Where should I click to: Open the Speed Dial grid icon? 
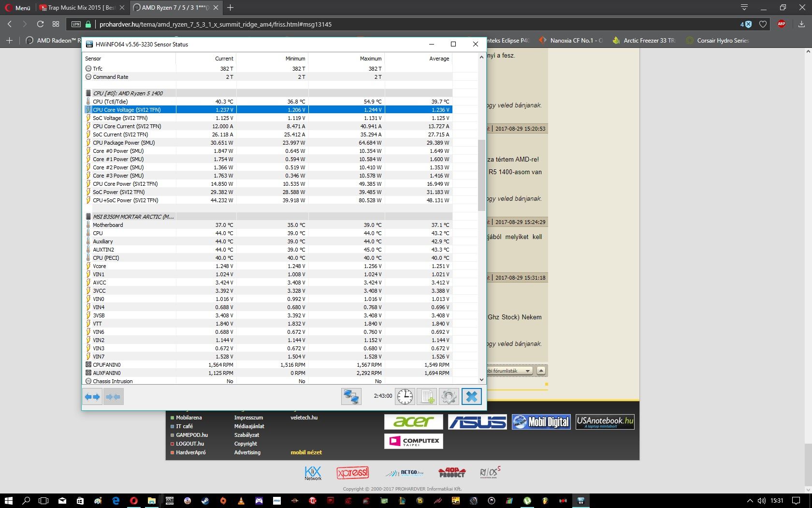[x=56, y=24]
